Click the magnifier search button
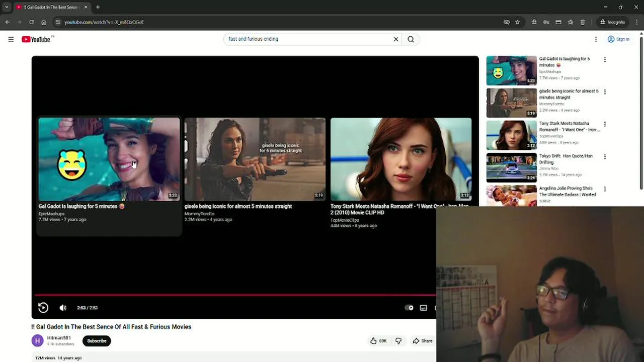 coord(411,39)
